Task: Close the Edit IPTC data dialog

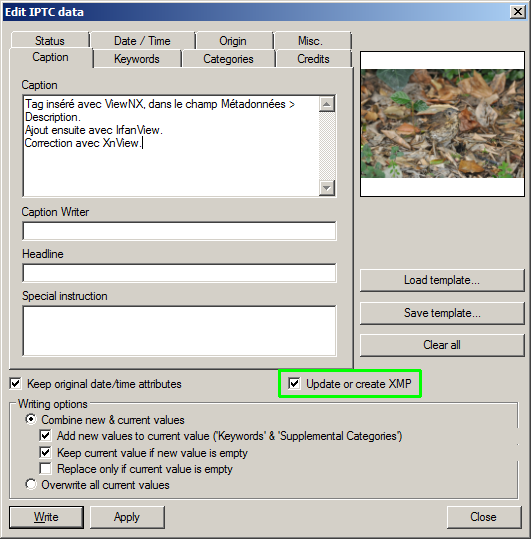Action: coord(518,12)
